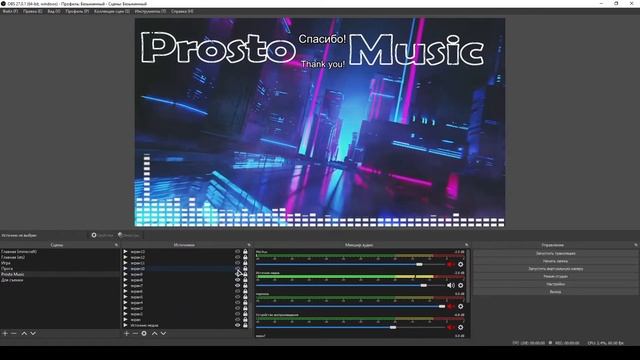This screenshot has width=640, height=360.
Task: Show the экран6 source via eye
Action: (238, 291)
